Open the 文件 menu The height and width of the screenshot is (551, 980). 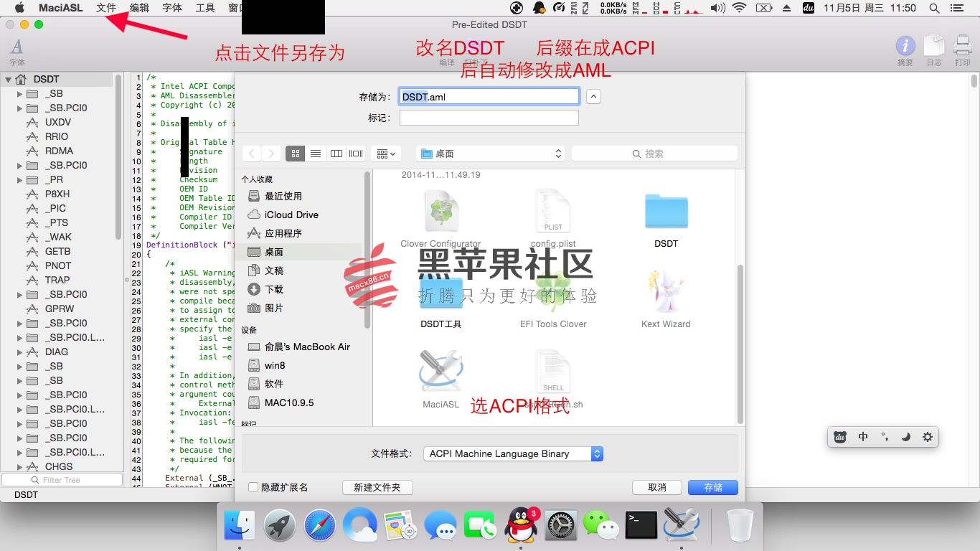[106, 8]
